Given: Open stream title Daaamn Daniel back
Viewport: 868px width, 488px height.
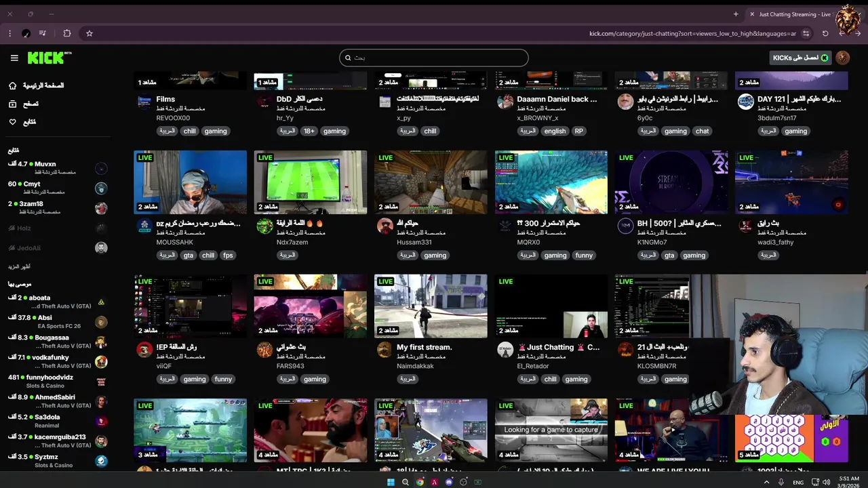Looking at the screenshot, I should click(x=557, y=99).
